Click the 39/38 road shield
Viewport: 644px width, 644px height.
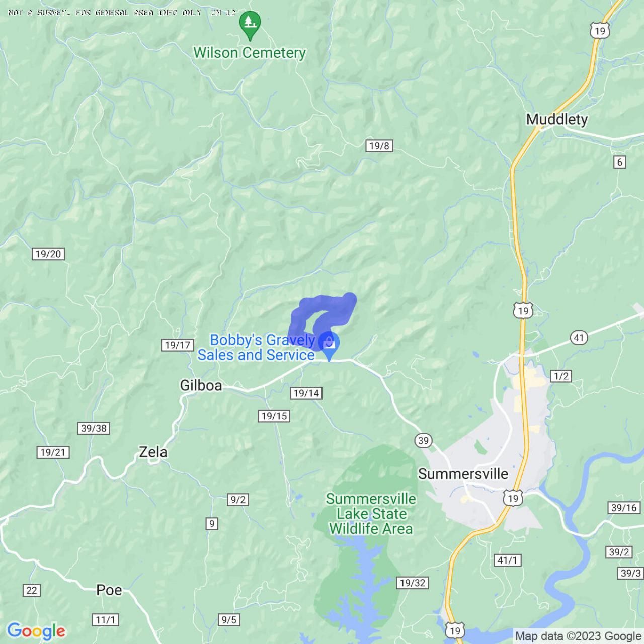94,428
